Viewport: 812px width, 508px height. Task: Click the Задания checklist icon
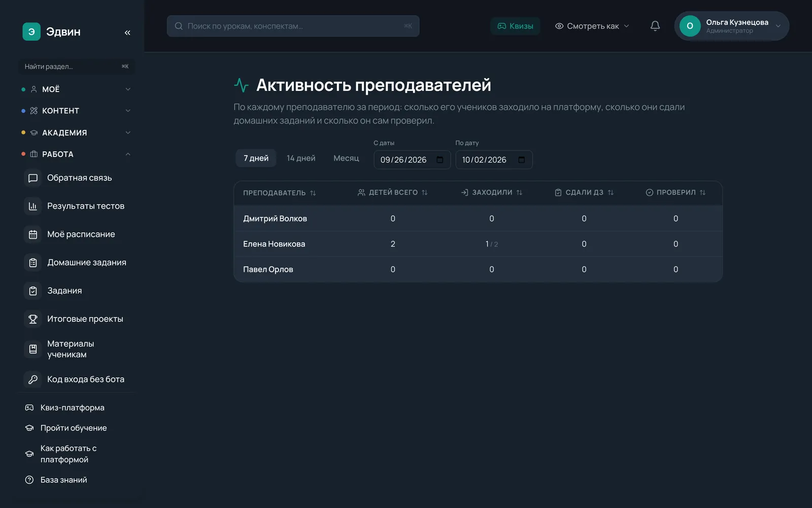[33, 291]
